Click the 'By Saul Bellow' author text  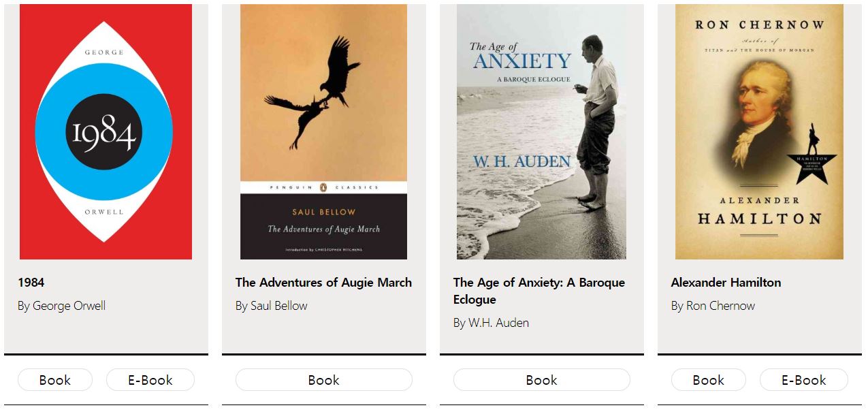click(272, 306)
